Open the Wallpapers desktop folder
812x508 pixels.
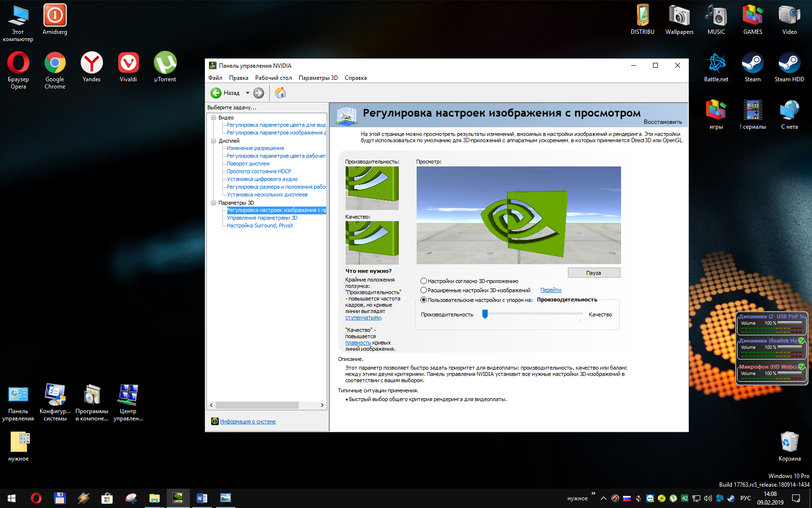(x=680, y=19)
